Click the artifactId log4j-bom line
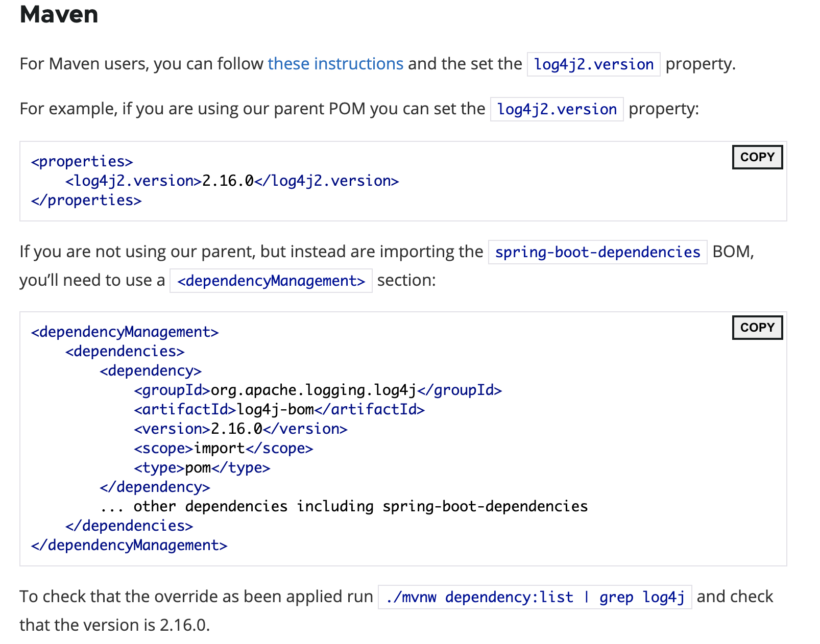The width and height of the screenshot is (820, 644). coord(279,409)
